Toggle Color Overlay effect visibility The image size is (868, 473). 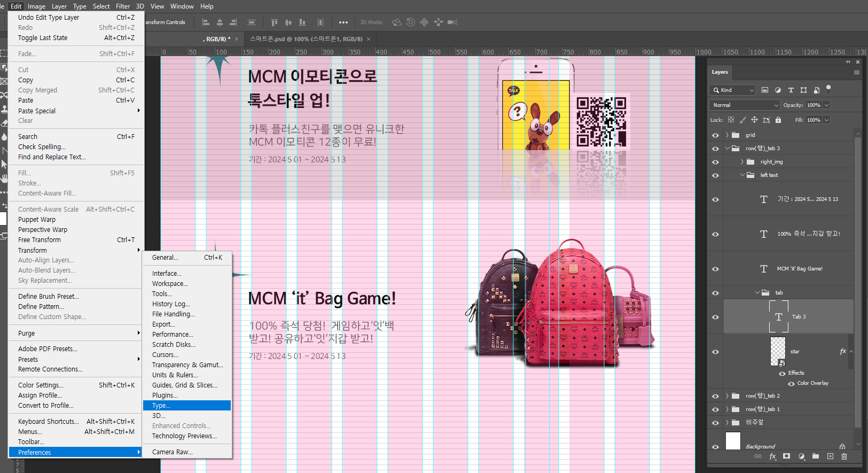[791, 383]
